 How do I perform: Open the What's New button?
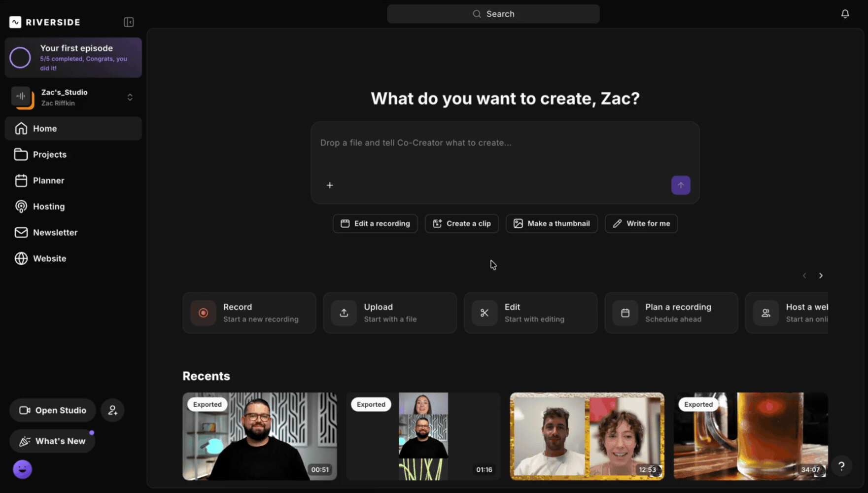[52, 441]
